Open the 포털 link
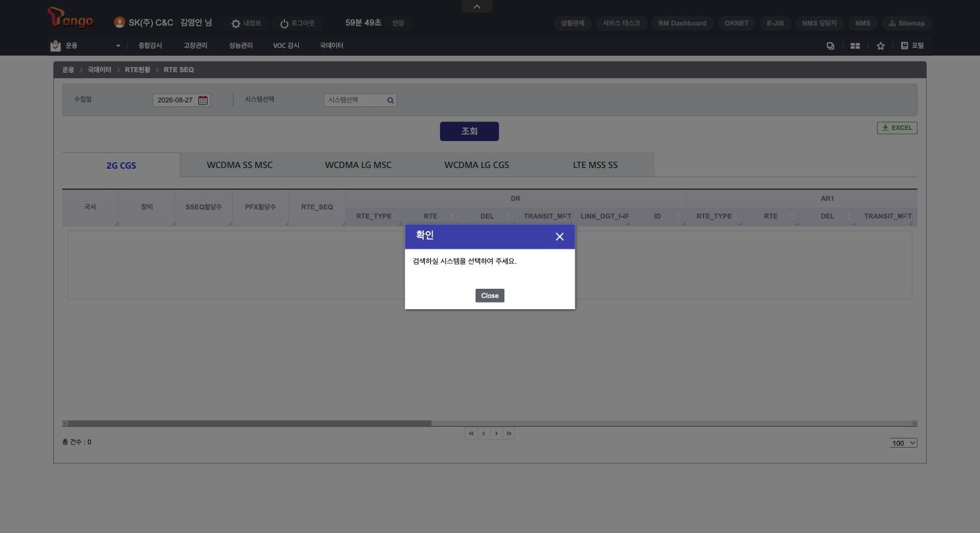This screenshot has height=533, width=980. (912, 46)
